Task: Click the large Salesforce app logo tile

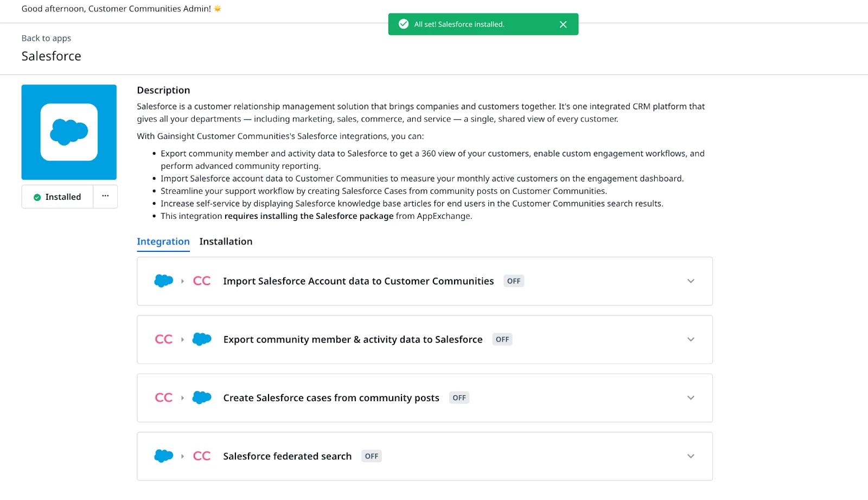Action: (69, 132)
